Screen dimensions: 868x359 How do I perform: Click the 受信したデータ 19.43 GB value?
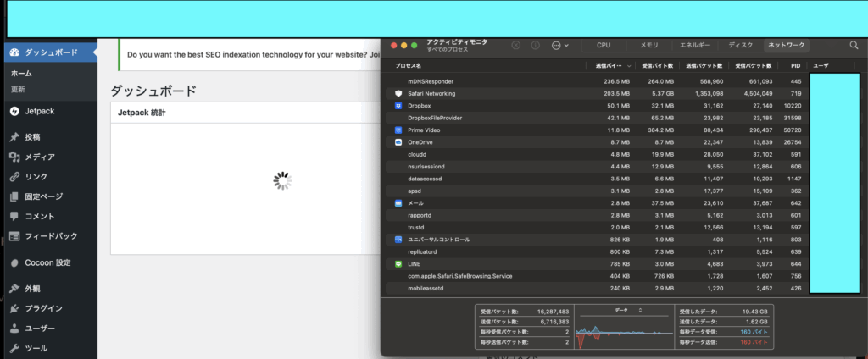click(x=755, y=312)
